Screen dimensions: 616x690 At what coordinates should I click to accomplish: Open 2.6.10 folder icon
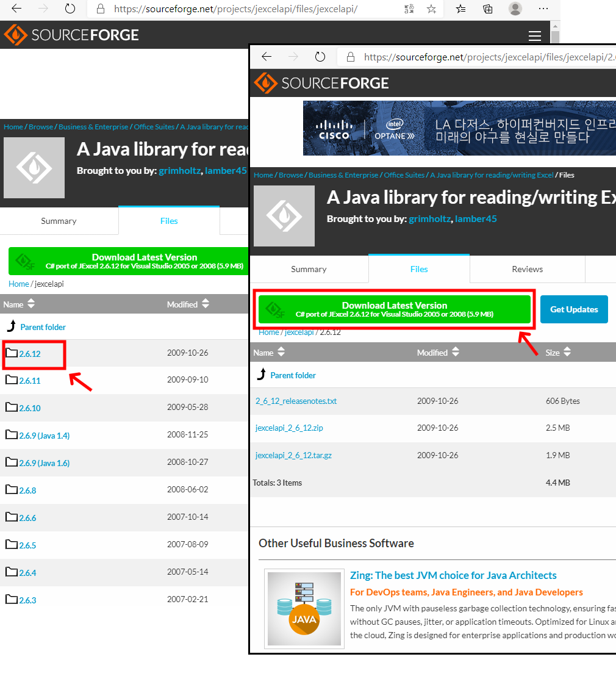tap(12, 407)
